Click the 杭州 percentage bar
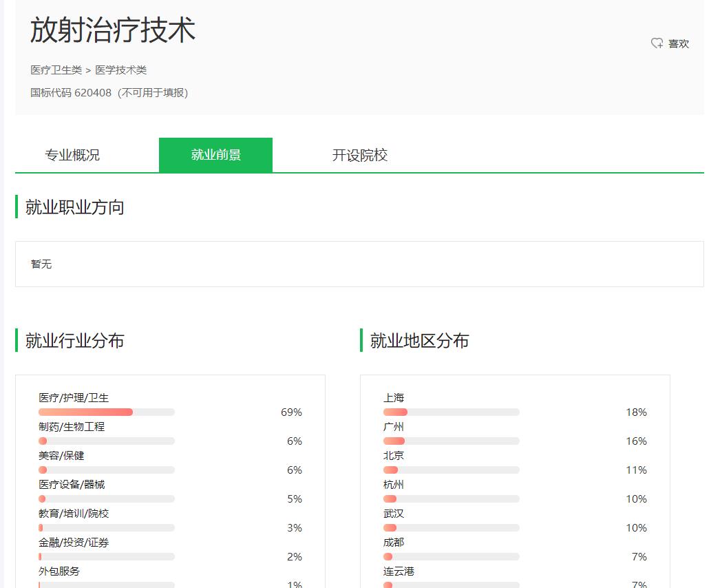The image size is (711, 588). tap(451, 498)
